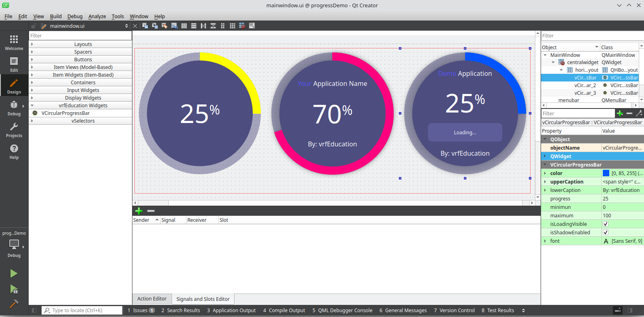
Task: Apply Lay Out Horizontally in Splitter
Action: point(203,26)
